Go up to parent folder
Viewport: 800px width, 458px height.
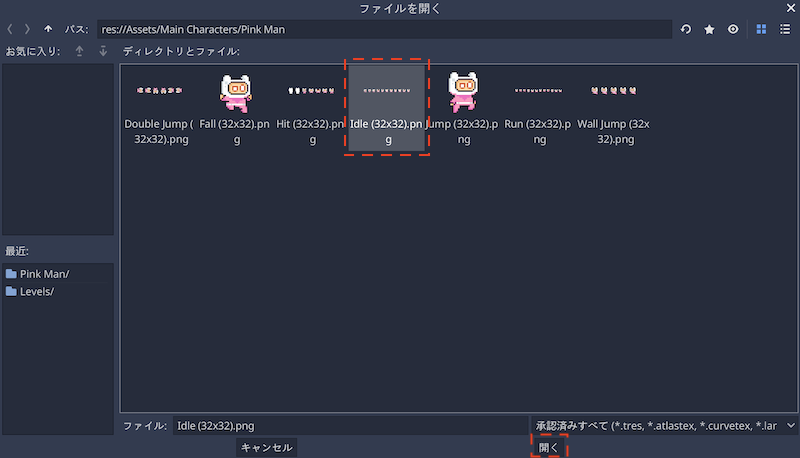48,29
